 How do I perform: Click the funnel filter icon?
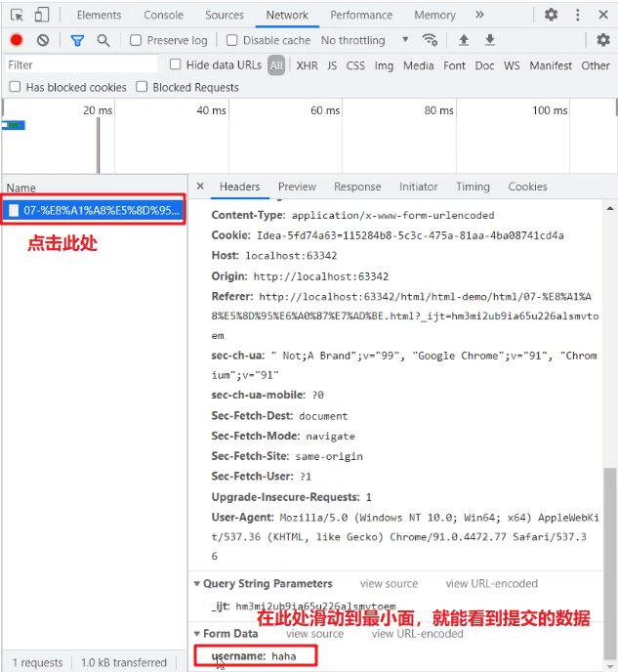(x=77, y=40)
